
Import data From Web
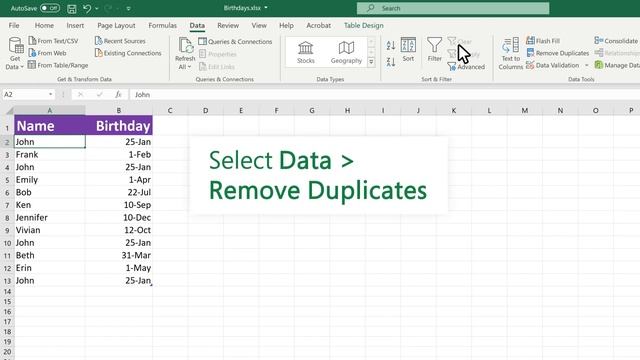click(x=47, y=53)
